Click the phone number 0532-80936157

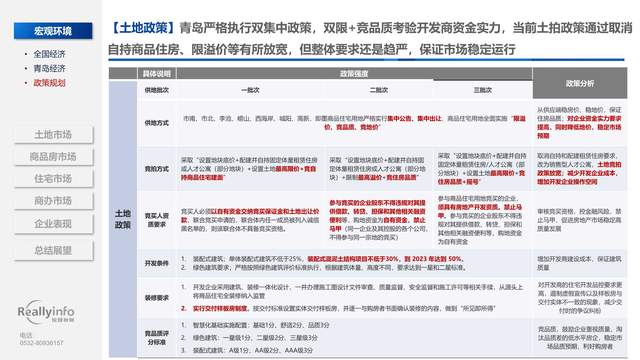[42, 343]
